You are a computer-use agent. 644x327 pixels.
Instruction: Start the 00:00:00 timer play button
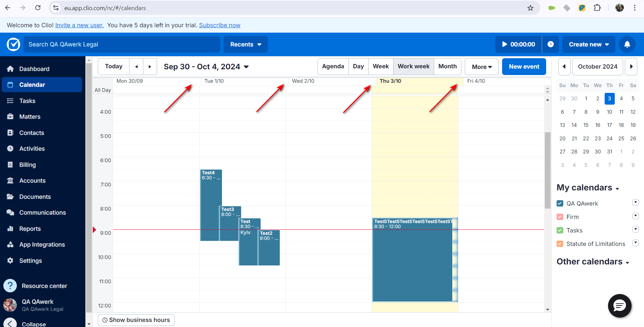click(x=519, y=44)
